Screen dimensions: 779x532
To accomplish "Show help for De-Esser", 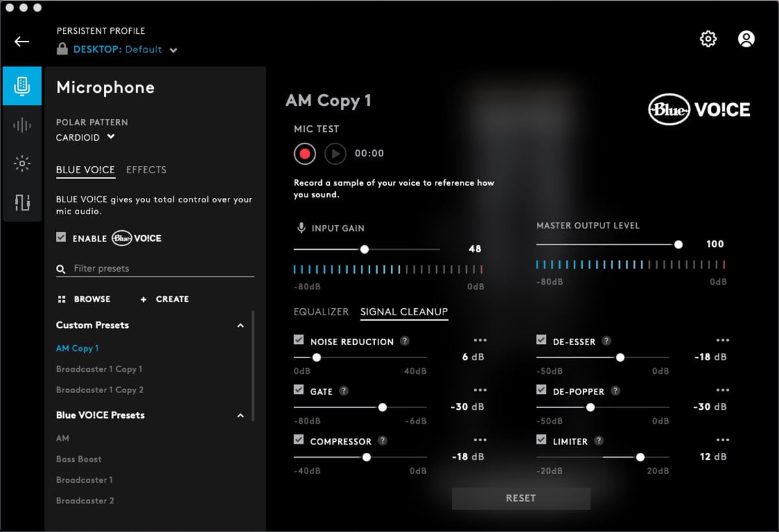I will pyautogui.click(x=606, y=341).
